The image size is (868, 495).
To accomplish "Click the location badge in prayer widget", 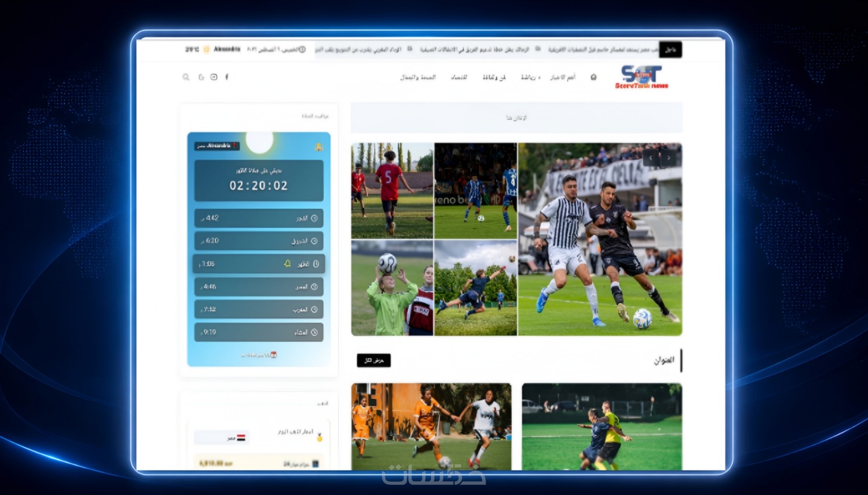I will tap(216, 146).
